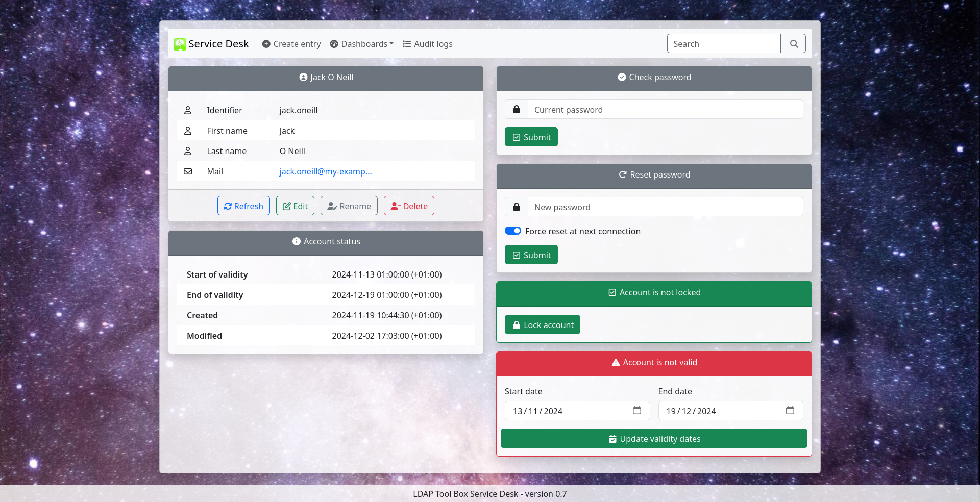Image resolution: width=980 pixels, height=502 pixels.
Task: Click the warning triangle in Account is not valid header
Action: pyautogui.click(x=616, y=362)
